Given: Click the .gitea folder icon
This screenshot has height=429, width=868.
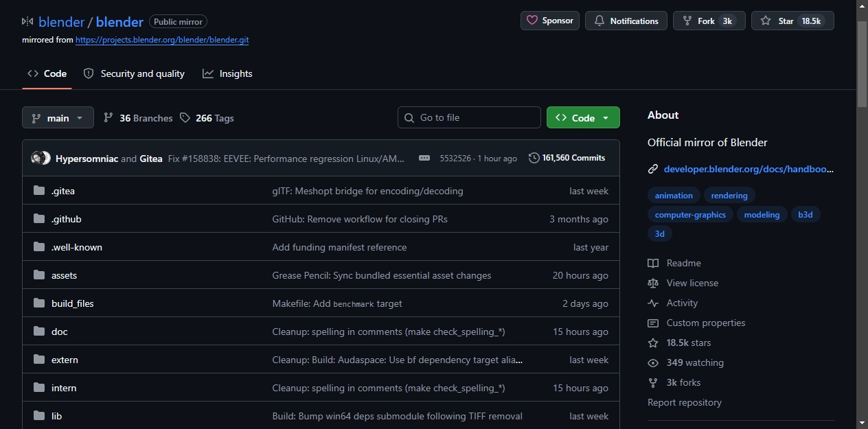Looking at the screenshot, I should (x=39, y=191).
